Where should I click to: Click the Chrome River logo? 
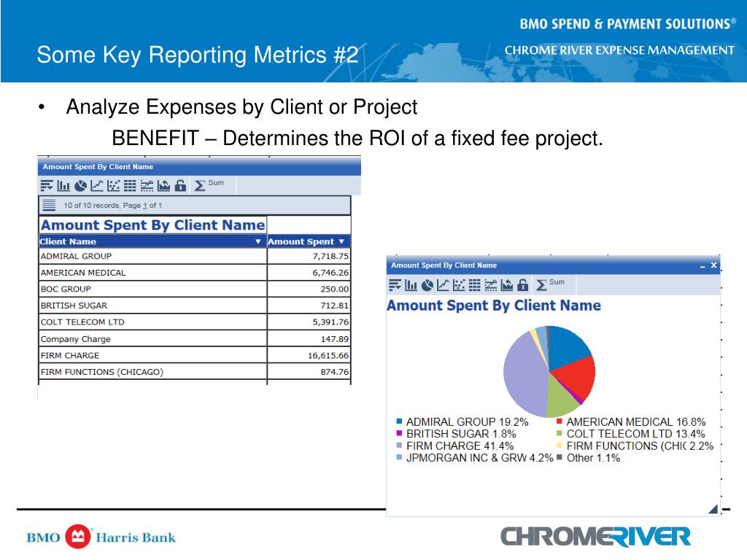click(x=595, y=537)
